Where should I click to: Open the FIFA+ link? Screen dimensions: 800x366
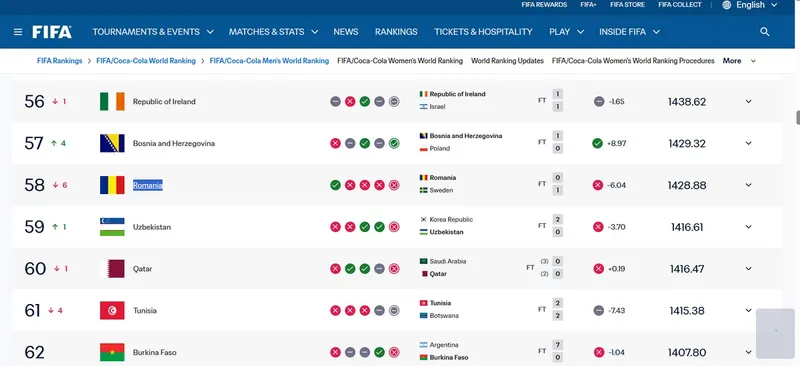coord(588,5)
